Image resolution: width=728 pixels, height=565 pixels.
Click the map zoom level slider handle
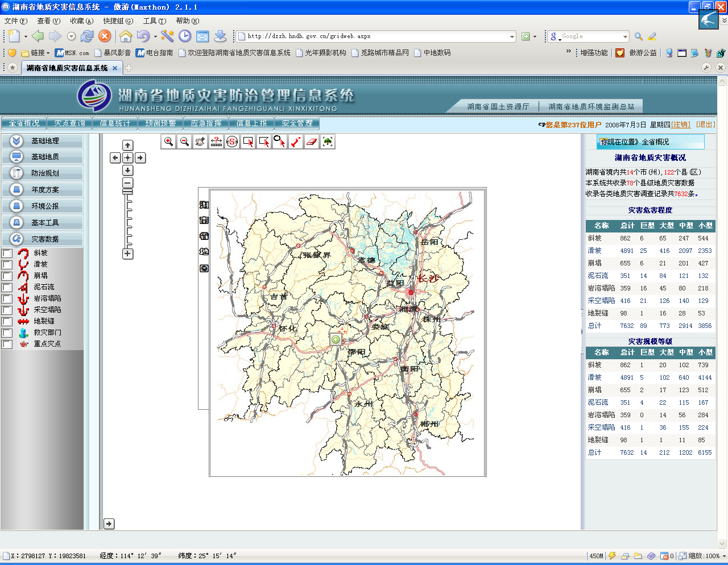[127, 192]
